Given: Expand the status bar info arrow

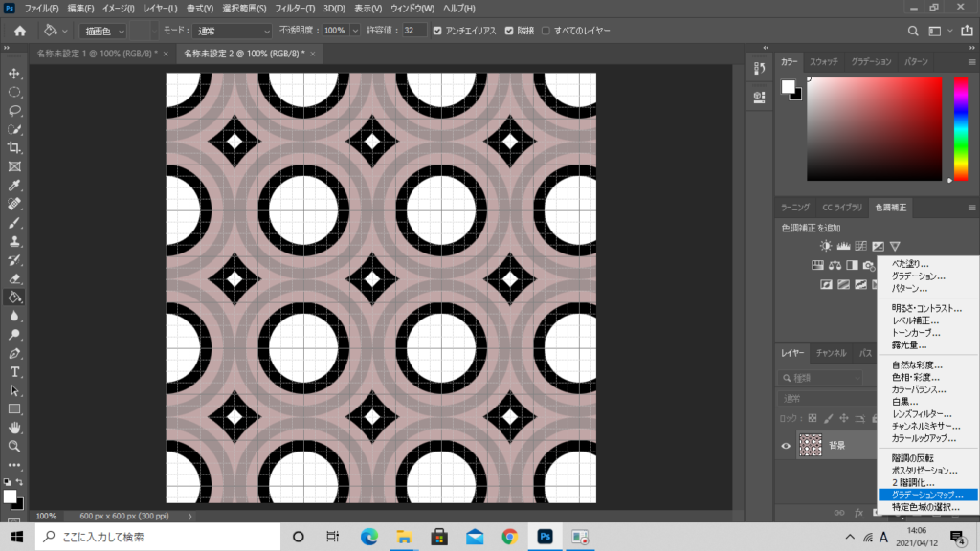Looking at the screenshot, I should (x=190, y=516).
